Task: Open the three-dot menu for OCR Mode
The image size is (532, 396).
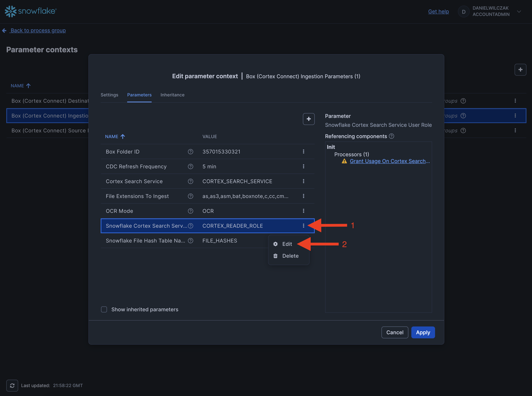Action: [303, 211]
